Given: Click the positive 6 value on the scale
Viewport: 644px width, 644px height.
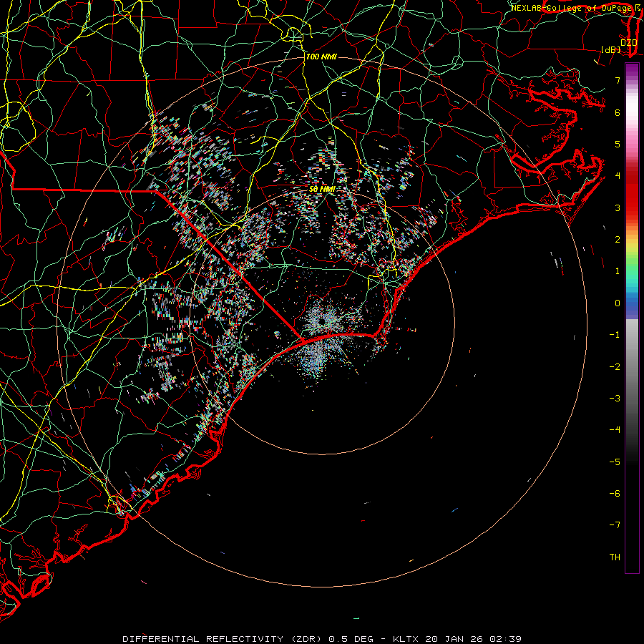Looking at the screenshot, I should [618, 112].
